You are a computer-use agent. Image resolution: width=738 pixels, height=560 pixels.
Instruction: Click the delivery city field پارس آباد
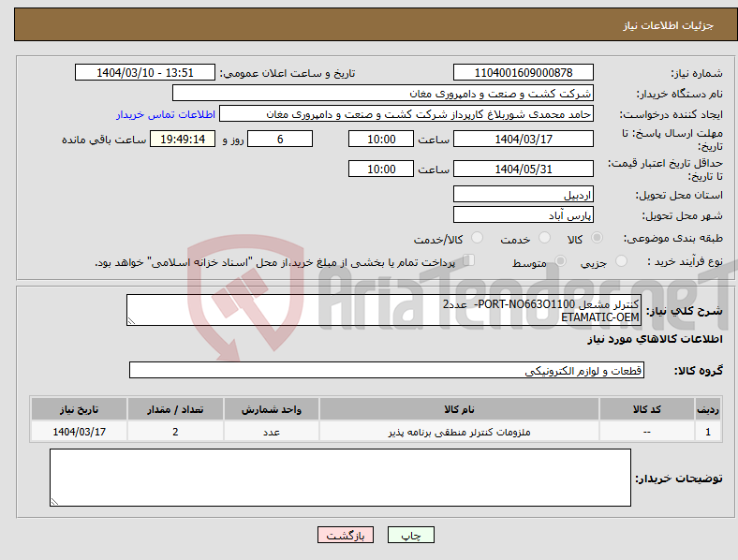click(524, 215)
